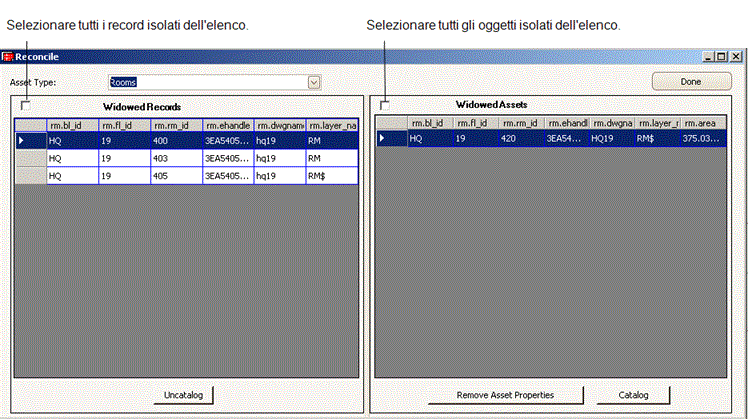Viewport: 748px width, 419px height.
Task: Click the RM$ cell in Widowed Assets
Action: [x=657, y=138]
